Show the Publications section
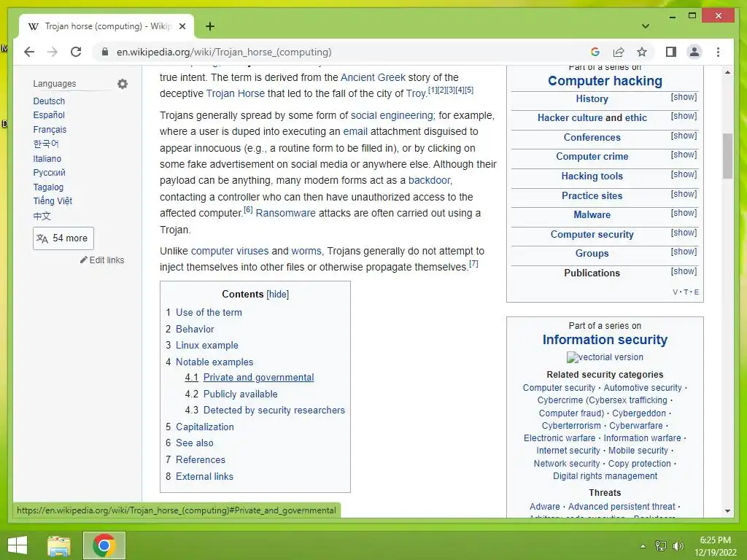 coord(684,271)
